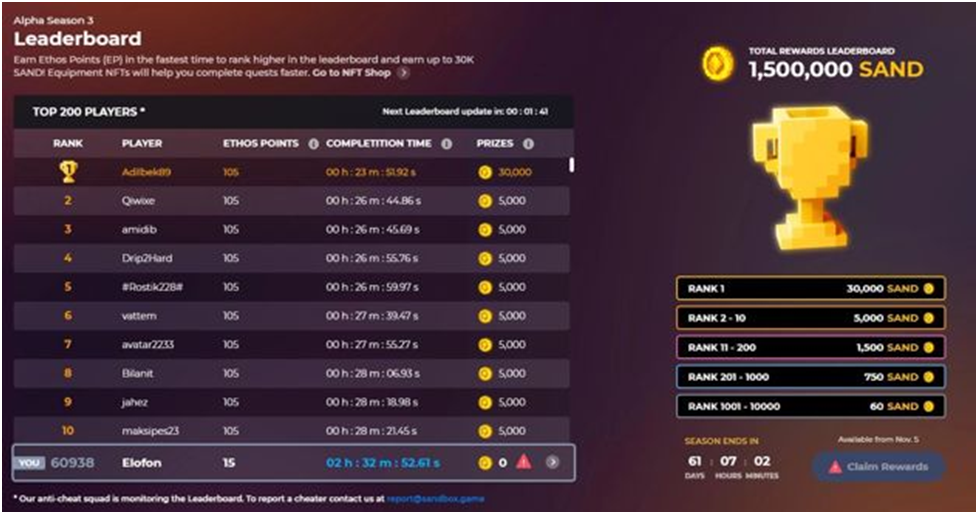Viewport: 978px width, 514px height.
Task: Click the red warning triangle in your row
Action: click(524, 462)
